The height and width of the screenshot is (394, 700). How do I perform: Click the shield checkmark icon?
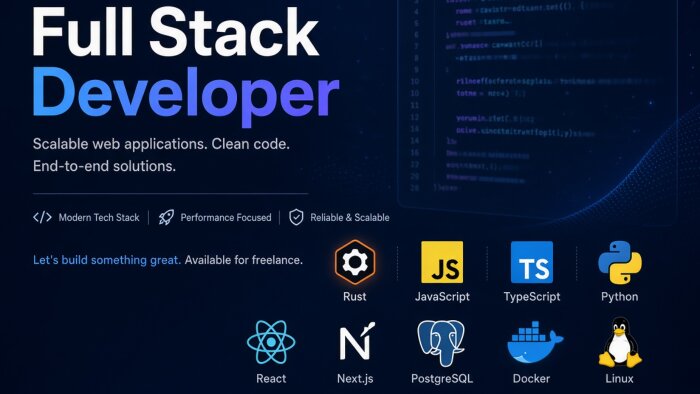coord(296,217)
